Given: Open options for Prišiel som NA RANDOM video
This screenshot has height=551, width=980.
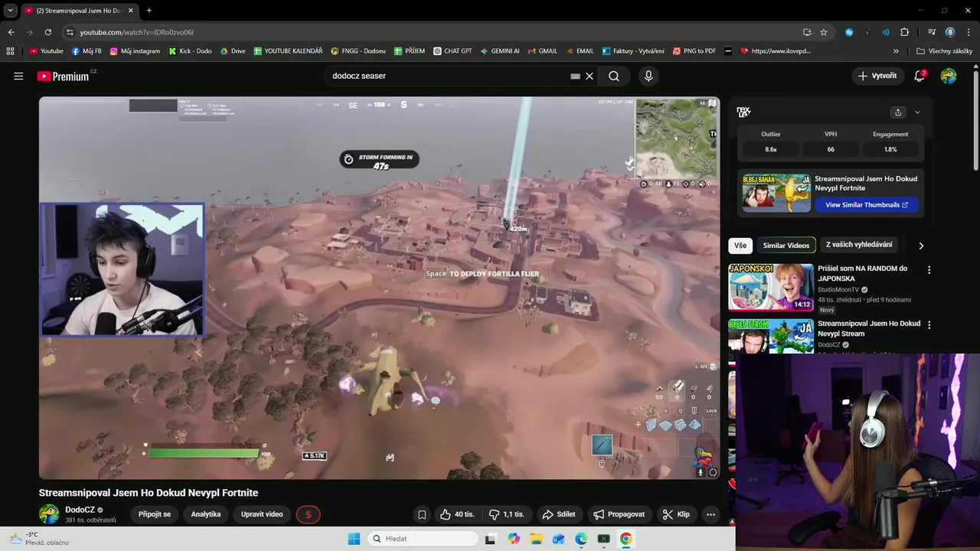Looking at the screenshot, I should [929, 270].
